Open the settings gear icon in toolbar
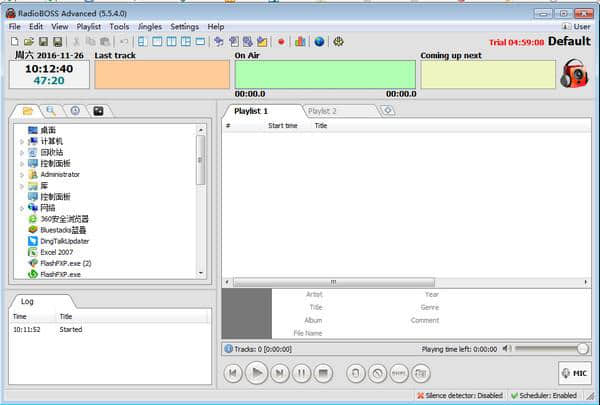The width and height of the screenshot is (600, 405). [x=338, y=42]
